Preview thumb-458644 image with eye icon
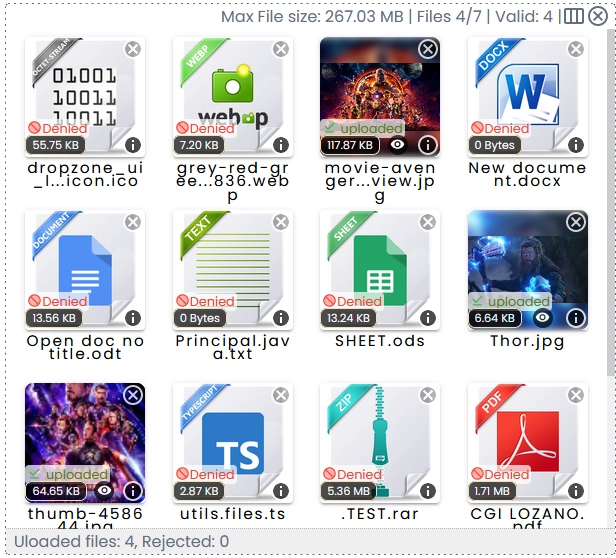This screenshot has height=558, width=616. [104, 491]
